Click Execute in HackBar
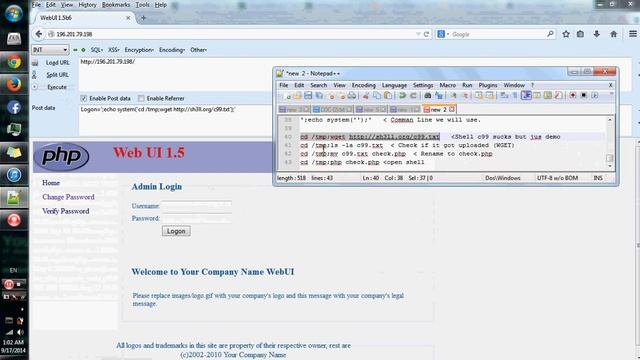The image size is (640, 360). click(57, 87)
